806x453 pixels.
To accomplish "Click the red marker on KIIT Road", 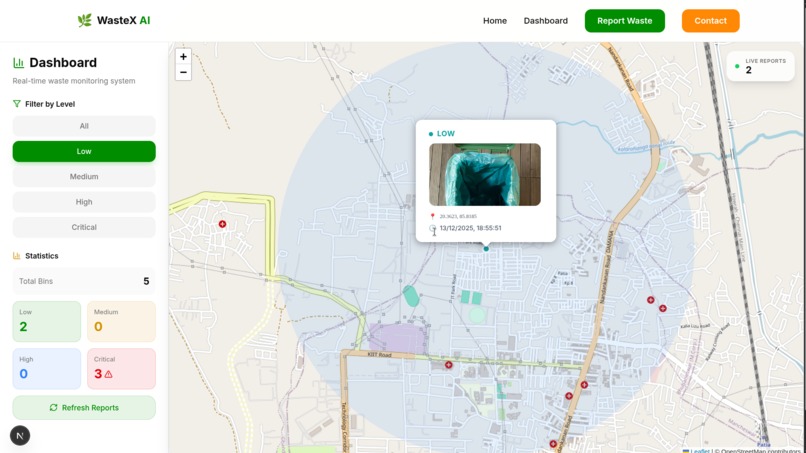I will 449,365.
